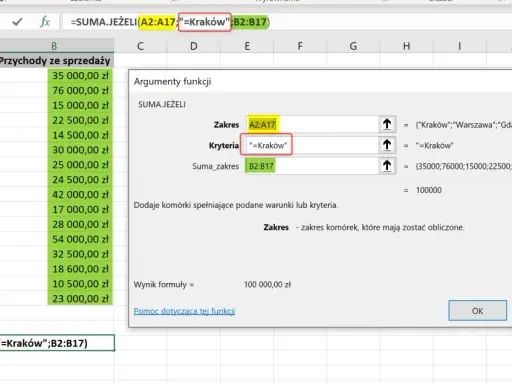Screen dimensions: 512x384
Task: Select column G header
Action: [353, 46]
